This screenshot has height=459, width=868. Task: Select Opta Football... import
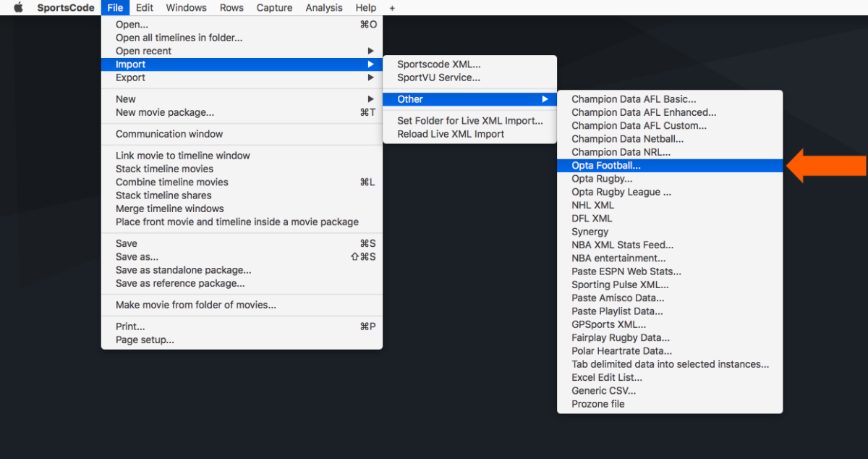pos(670,166)
